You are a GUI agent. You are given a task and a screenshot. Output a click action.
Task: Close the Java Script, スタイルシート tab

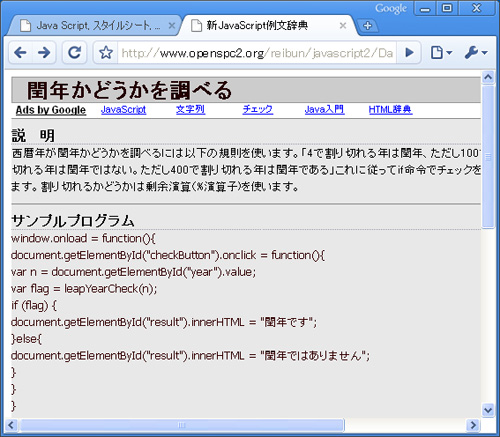point(172,25)
